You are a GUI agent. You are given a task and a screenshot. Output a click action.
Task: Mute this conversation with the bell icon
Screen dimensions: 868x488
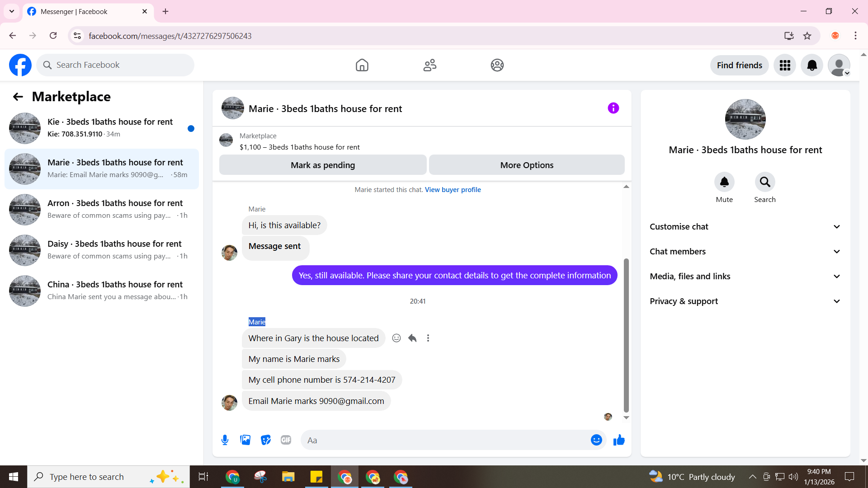point(724,182)
